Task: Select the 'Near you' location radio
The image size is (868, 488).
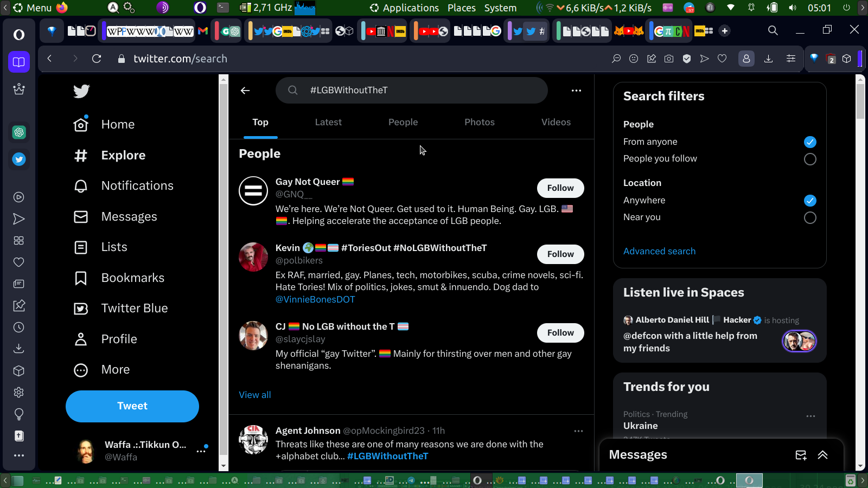Action: point(810,218)
